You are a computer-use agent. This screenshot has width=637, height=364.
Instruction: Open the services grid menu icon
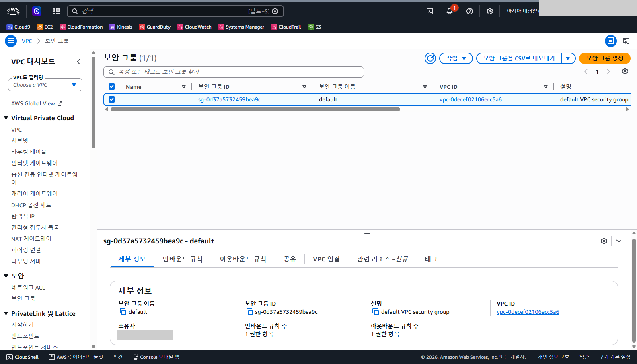point(57,11)
